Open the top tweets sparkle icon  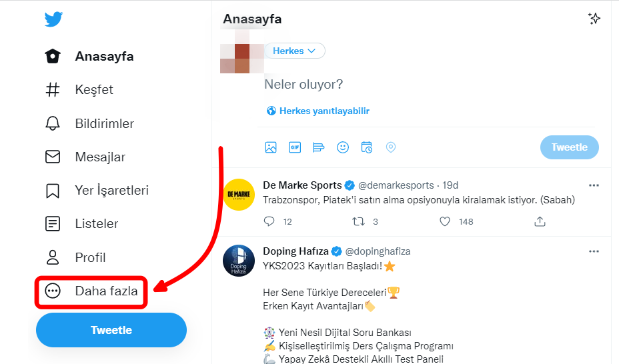point(594,19)
